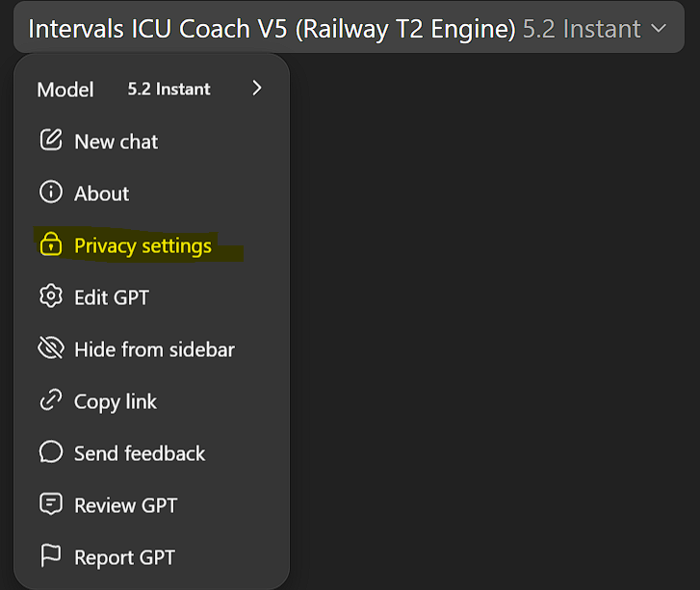
Task: Click the gear icon beside Edit GPT
Action: click(x=50, y=296)
